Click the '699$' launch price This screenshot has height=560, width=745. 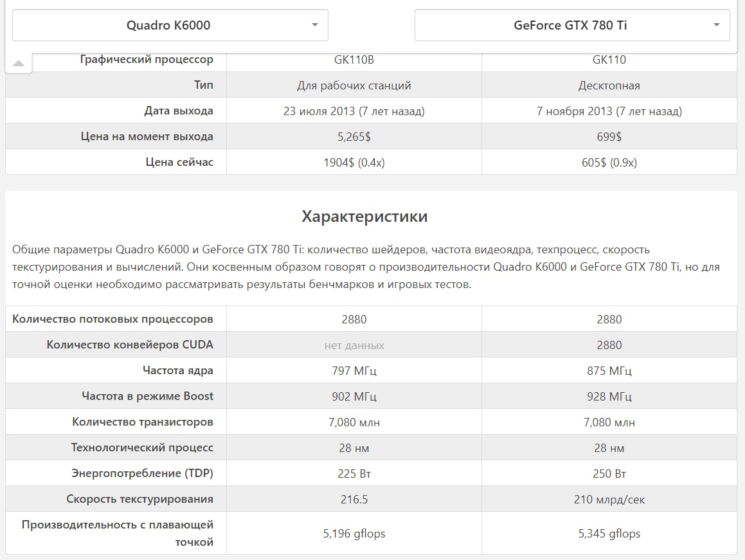[609, 137]
